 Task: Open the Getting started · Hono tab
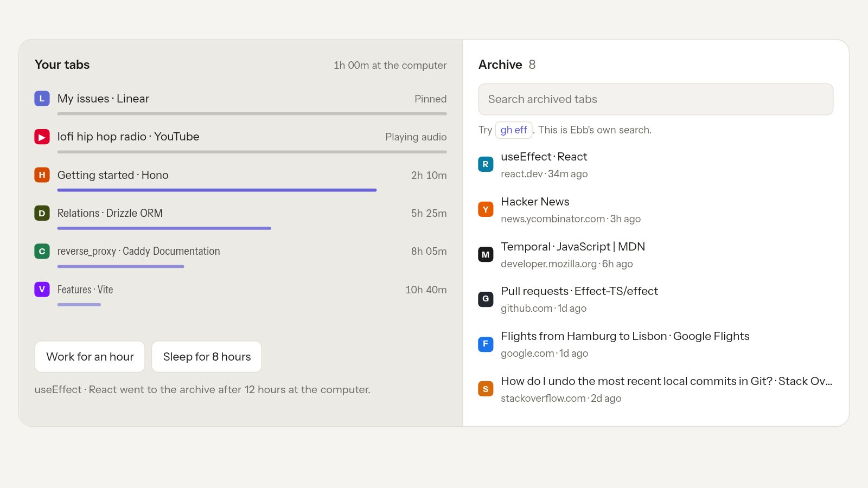240,179
